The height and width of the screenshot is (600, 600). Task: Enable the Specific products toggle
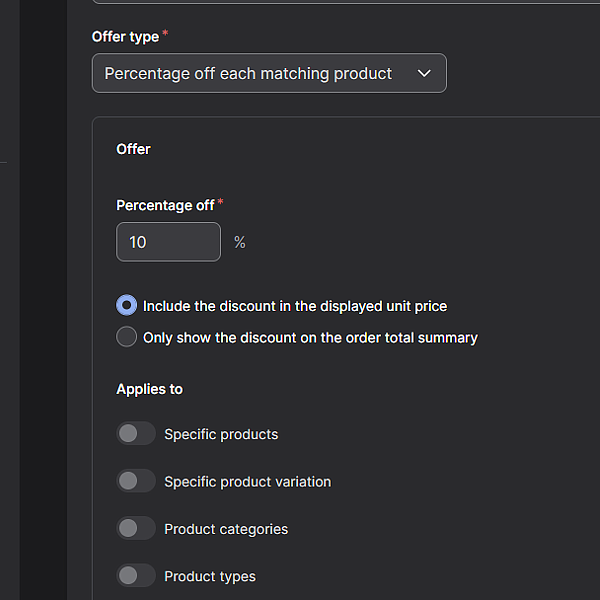tap(136, 434)
